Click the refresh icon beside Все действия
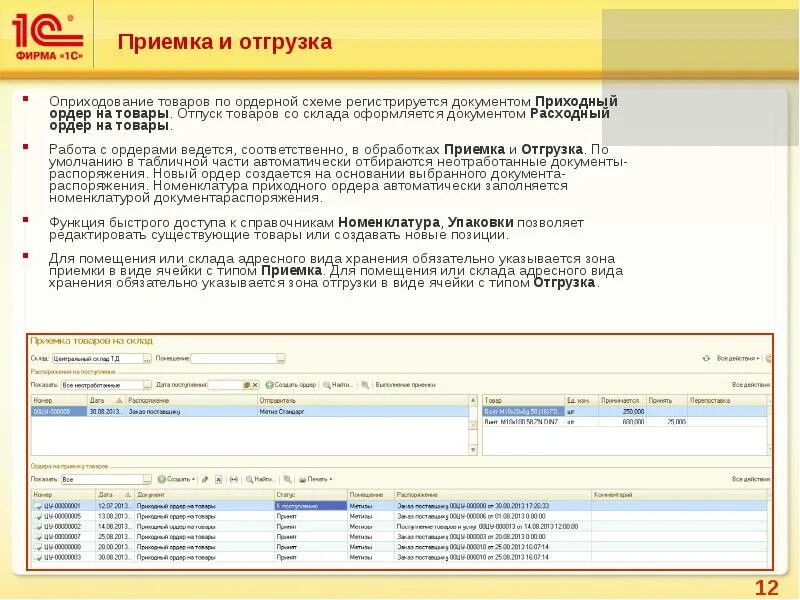Screen dimensions: 800x600 pyautogui.click(x=706, y=359)
